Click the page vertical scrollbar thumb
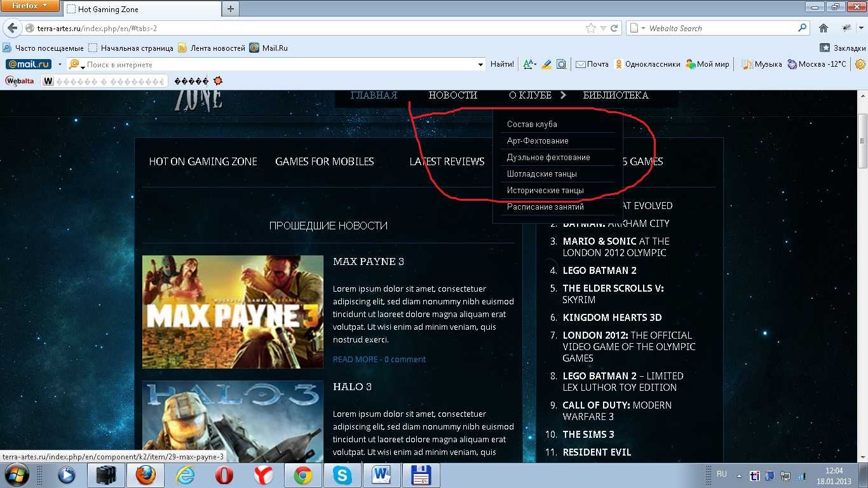Image resolution: width=868 pixels, height=488 pixels. pyautogui.click(x=862, y=141)
